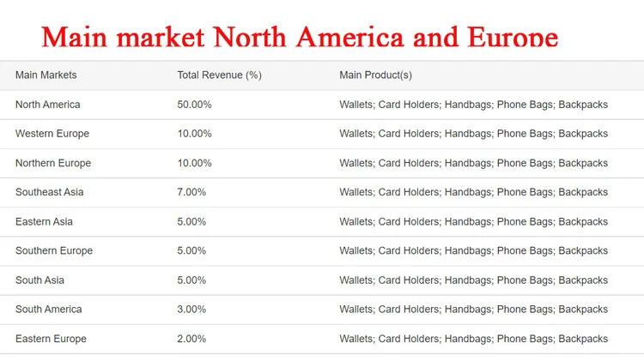The width and height of the screenshot is (644, 361).
Task: Click the Main Product(s) column header
Action: click(375, 75)
